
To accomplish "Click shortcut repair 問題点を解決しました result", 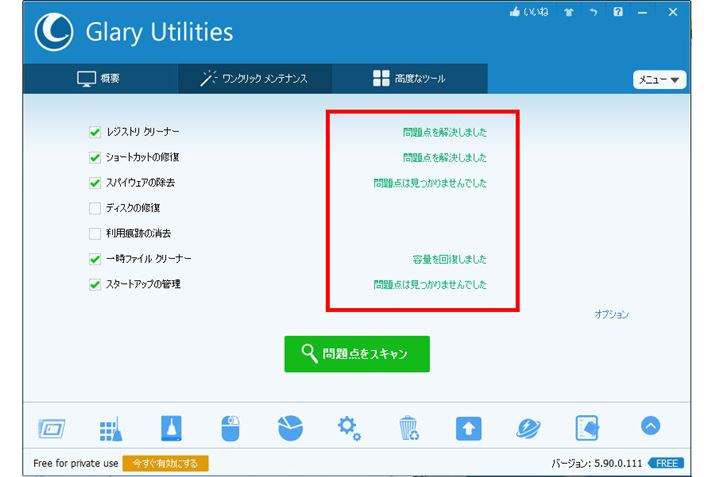I will [x=445, y=158].
